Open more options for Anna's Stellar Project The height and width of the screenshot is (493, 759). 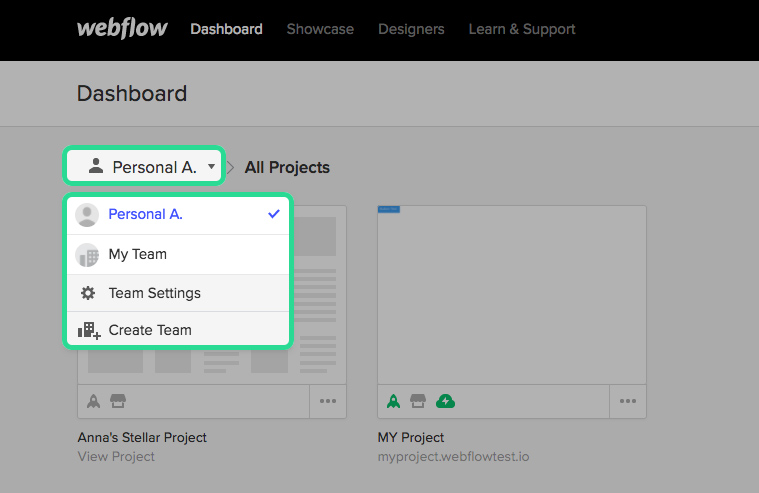pos(328,401)
